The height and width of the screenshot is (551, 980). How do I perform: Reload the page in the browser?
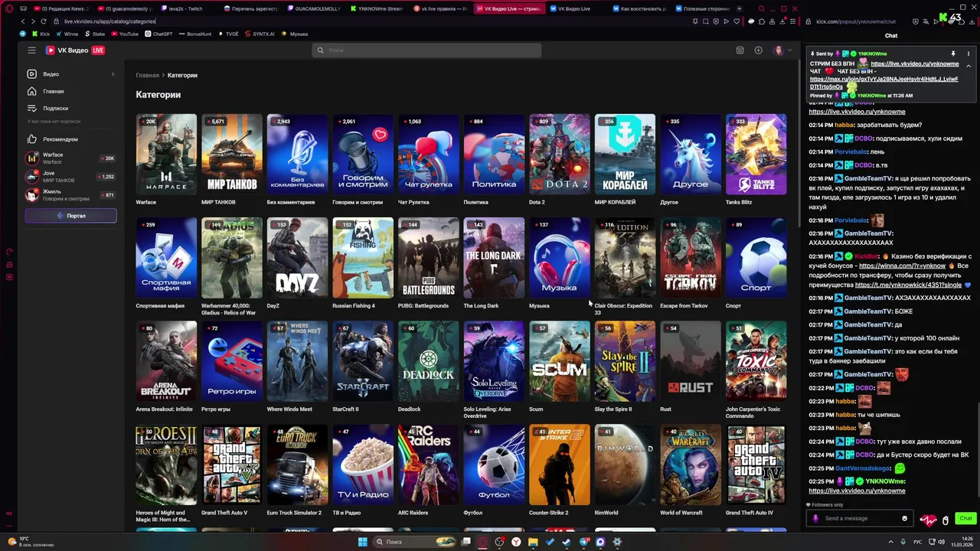pyautogui.click(x=44, y=21)
